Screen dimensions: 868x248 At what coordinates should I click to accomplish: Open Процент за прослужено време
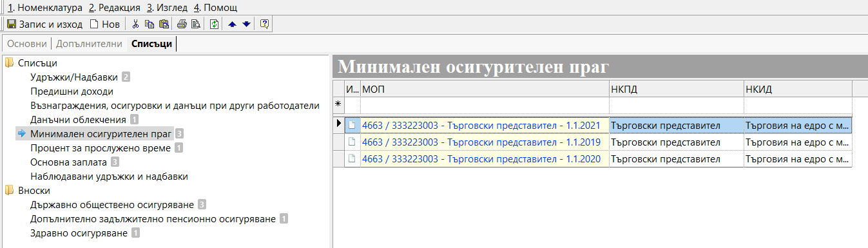[x=101, y=148]
